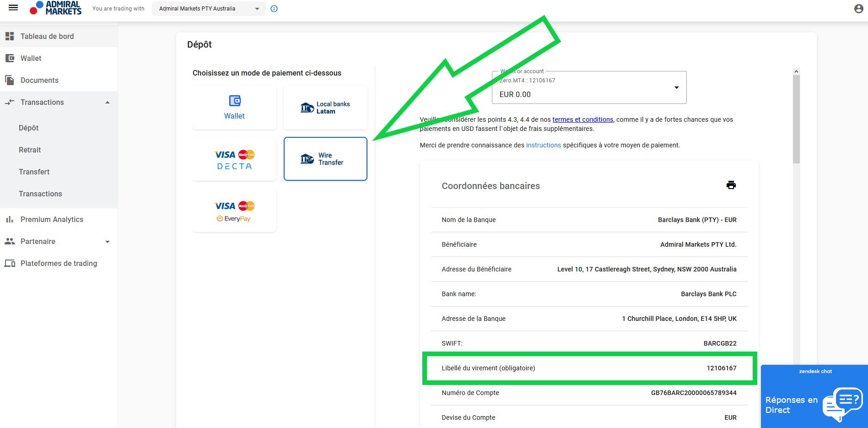Image resolution: width=868 pixels, height=428 pixels.
Task: Click the Choisissez un mode de paiement heading
Action: coord(267,73)
